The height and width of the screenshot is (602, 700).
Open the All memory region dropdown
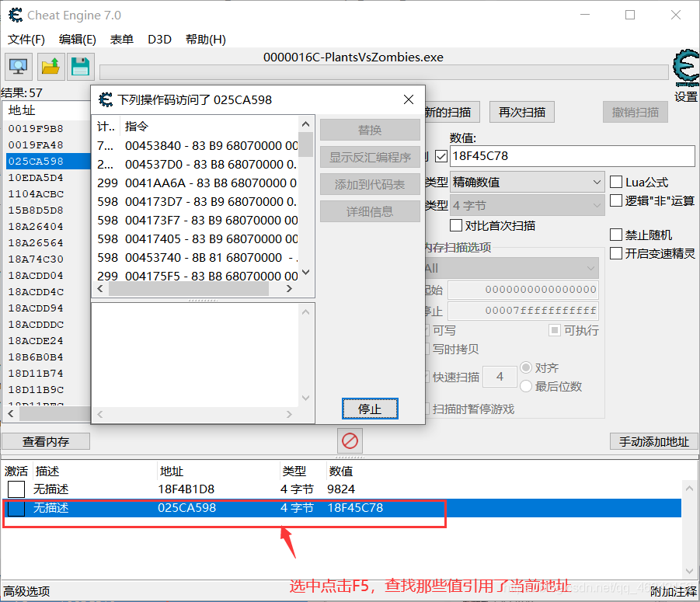pyautogui.click(x=512, y=268)
